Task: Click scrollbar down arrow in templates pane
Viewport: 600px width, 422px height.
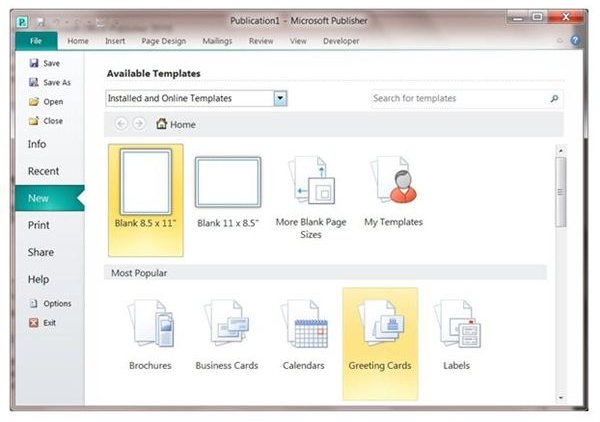Action: click(x=561, y=398)
